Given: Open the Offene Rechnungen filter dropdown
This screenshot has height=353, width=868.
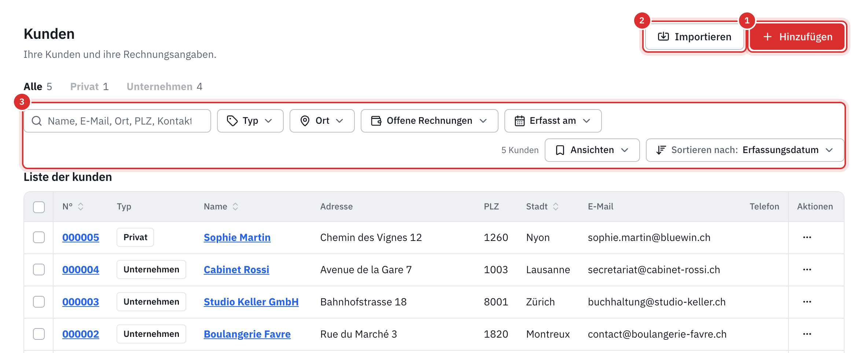Looking at the screenshot, I should point(429,121).
